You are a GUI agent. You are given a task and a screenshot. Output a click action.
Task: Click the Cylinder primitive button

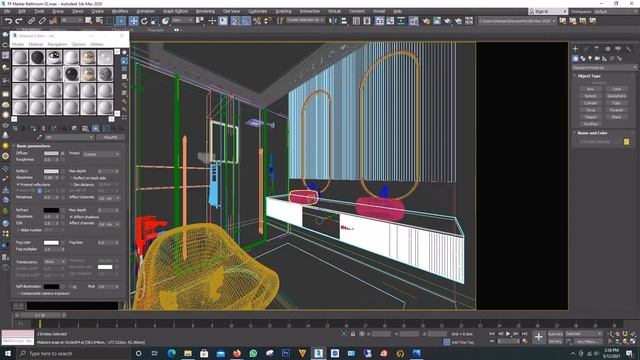590,103
